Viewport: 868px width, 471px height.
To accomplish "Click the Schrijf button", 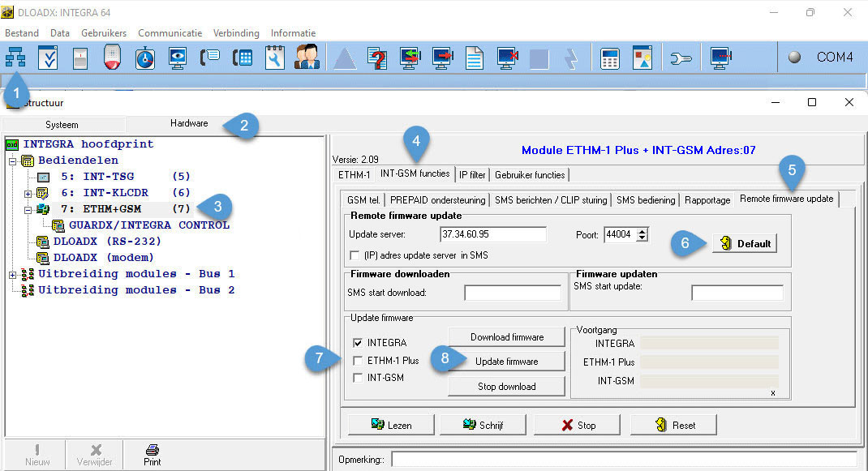I will [x=483, y=425].
